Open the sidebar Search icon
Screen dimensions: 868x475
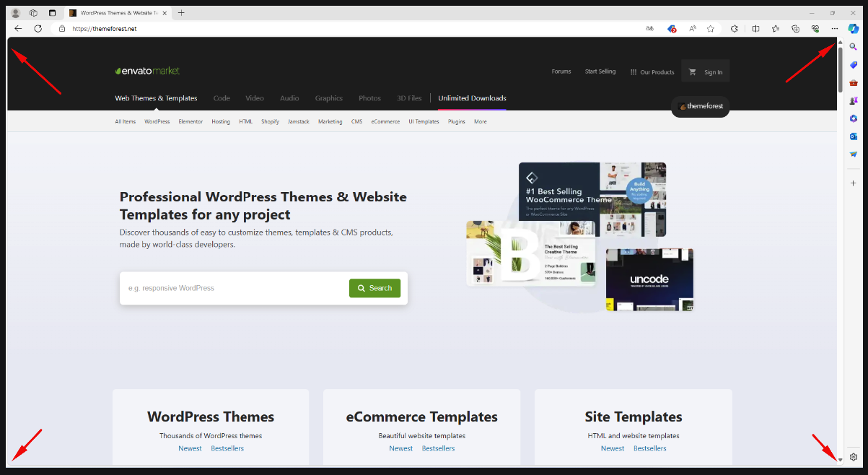click(854, 46)
